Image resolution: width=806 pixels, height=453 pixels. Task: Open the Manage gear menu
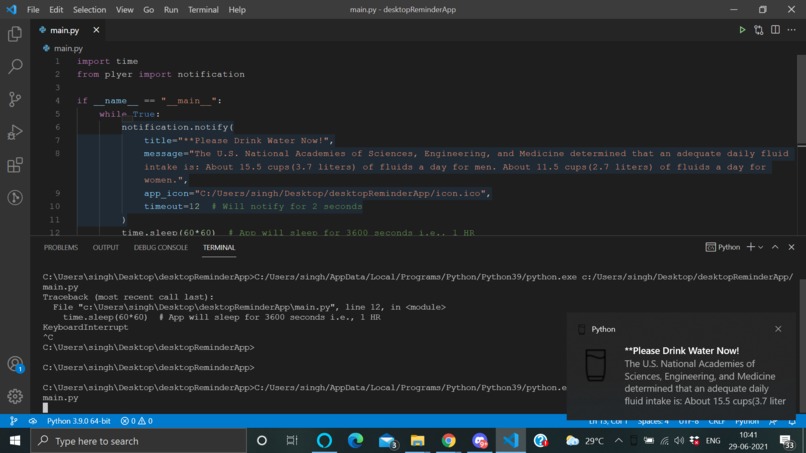15,396
